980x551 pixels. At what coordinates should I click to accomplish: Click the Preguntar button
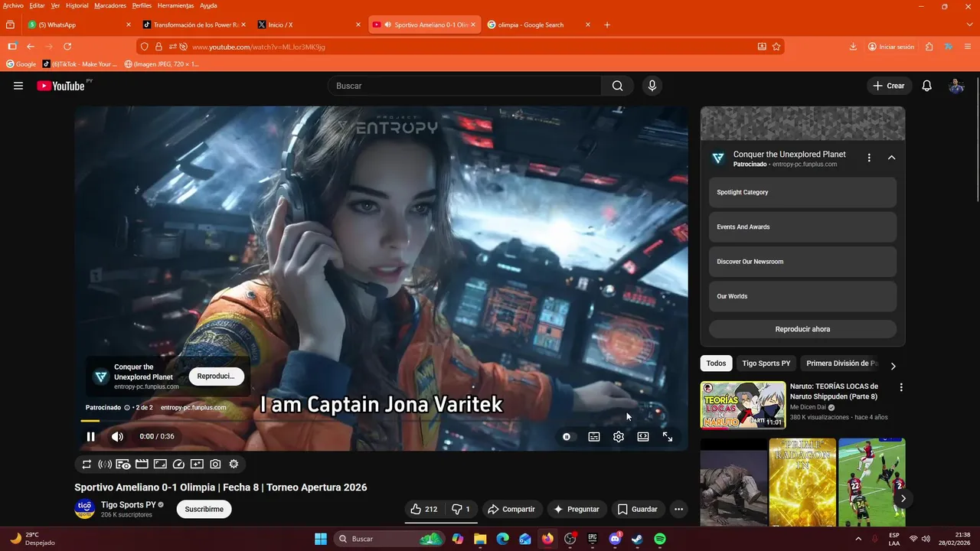pos(577,509)
